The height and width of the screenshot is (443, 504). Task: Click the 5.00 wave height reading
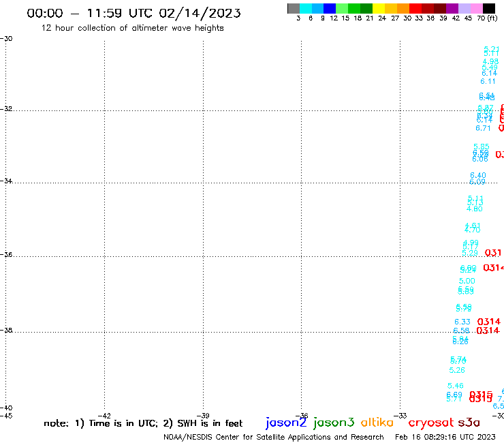pyautogui.click(x=467, y=281)
